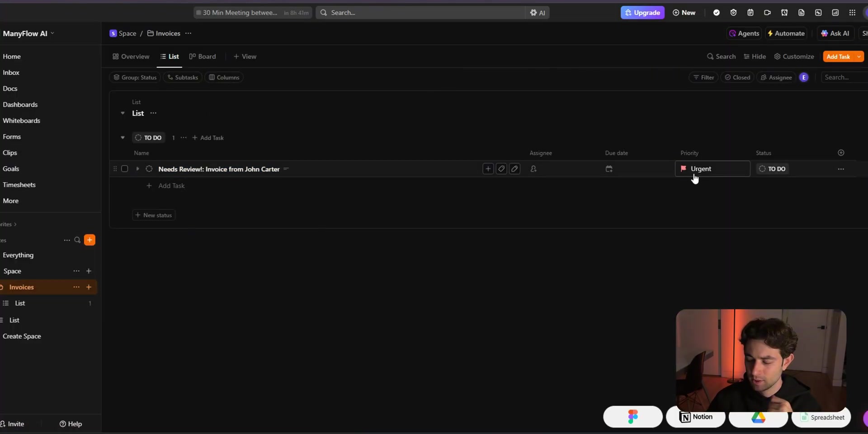Toggle the task status circle next to invoice name
Image resolution: width=868 pixels, height=434 pixels.
pyautogui.click(x=149, y=169)
